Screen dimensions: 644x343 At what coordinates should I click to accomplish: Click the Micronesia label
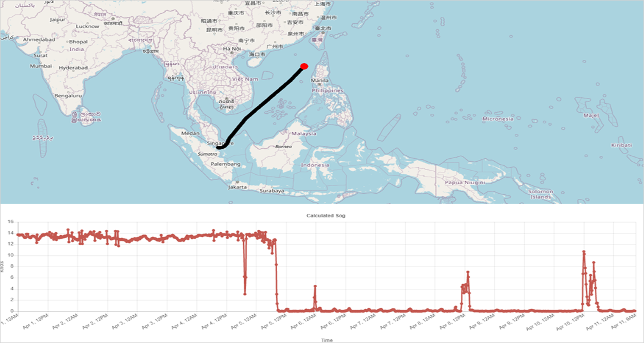(x=498, y=119)
